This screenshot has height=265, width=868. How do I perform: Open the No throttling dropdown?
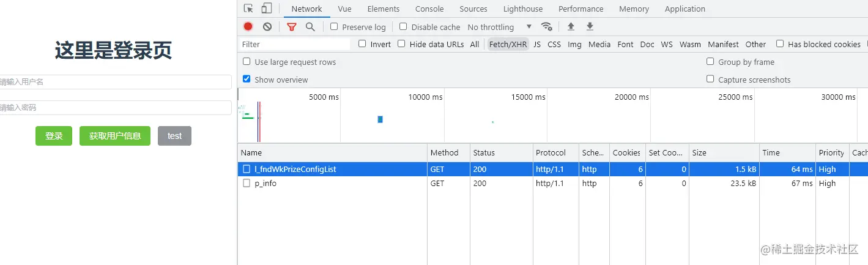(499, 27)
